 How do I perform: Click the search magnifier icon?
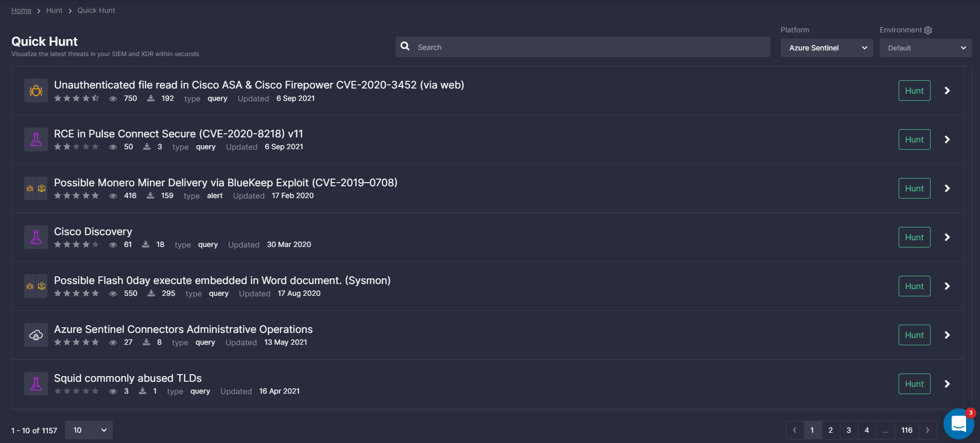point(405,46)
